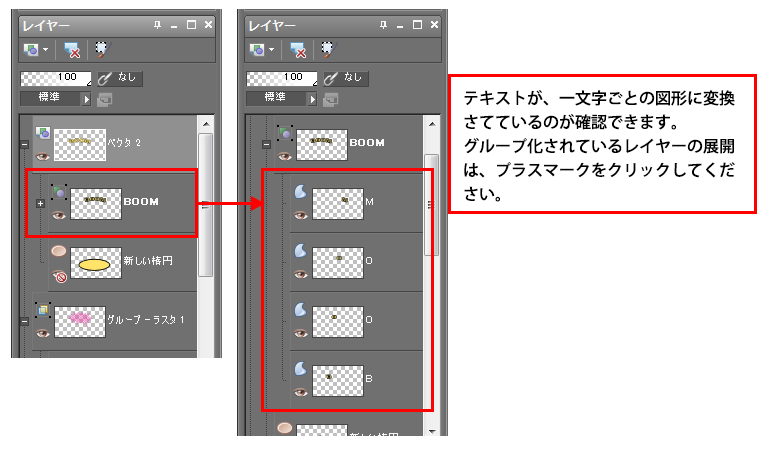This screenshot has height=450, width=770.
Task: Click group object icon of BOOM in right panel
Action: pos(285,133)
